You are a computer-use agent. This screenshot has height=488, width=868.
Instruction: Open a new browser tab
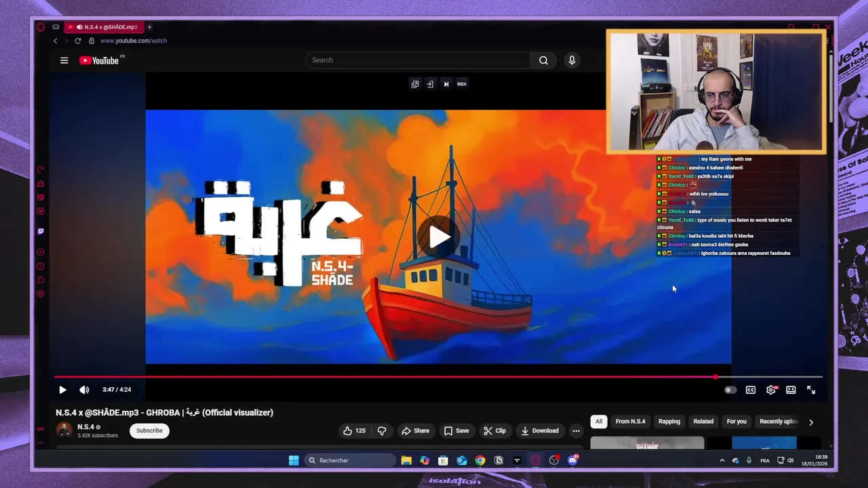[x=149, y=27]
